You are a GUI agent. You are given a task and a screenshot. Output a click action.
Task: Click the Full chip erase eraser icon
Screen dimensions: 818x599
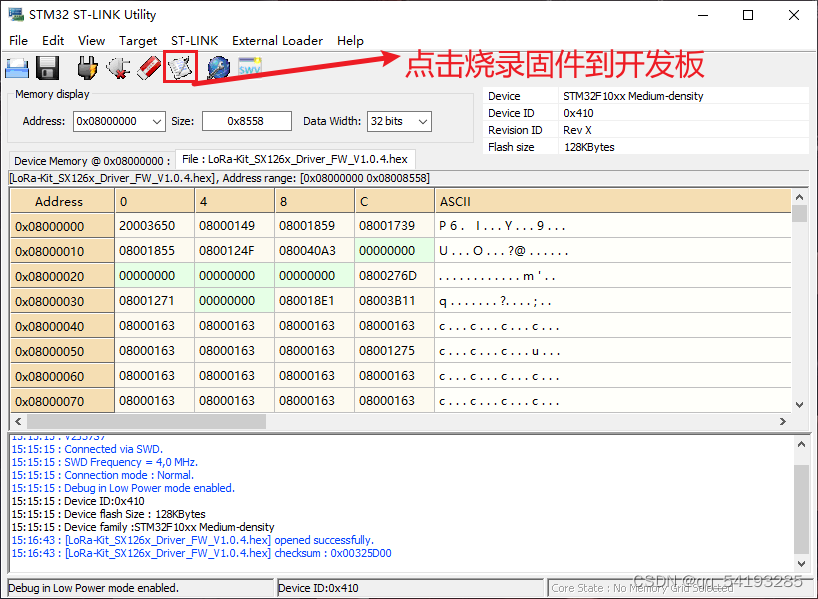[149, 68]
